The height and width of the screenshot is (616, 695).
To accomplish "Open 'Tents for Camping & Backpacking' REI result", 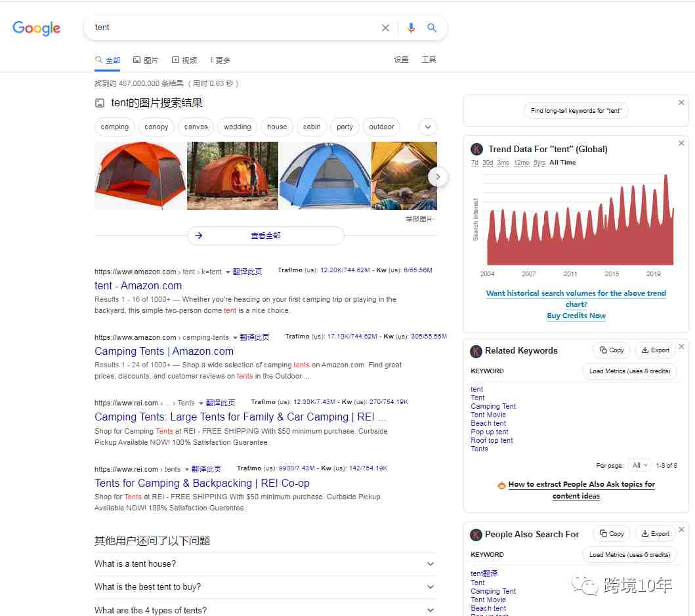I will click(x=202, y=483).
